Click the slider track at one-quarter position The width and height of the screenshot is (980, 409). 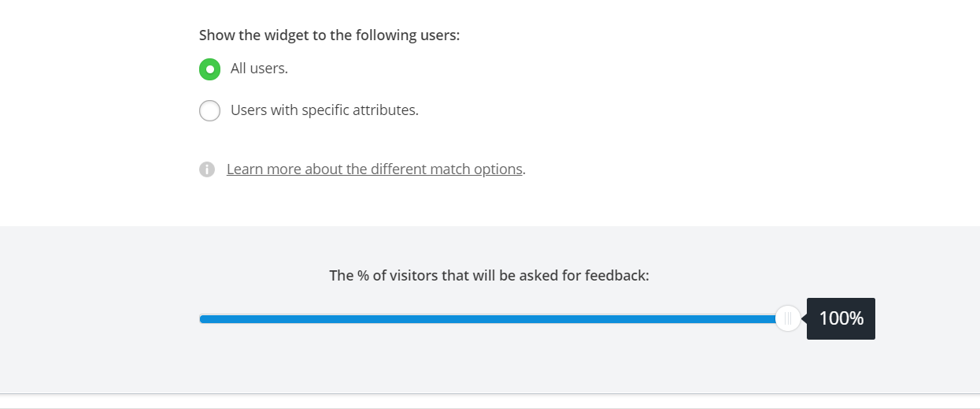(346, 318)
